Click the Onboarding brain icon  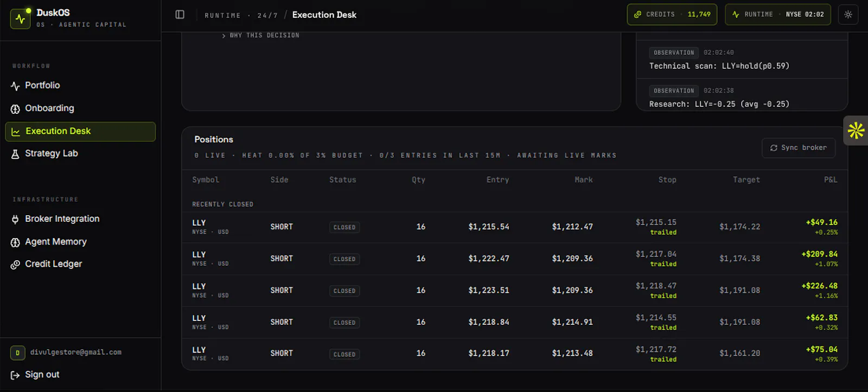pos(15,109)
